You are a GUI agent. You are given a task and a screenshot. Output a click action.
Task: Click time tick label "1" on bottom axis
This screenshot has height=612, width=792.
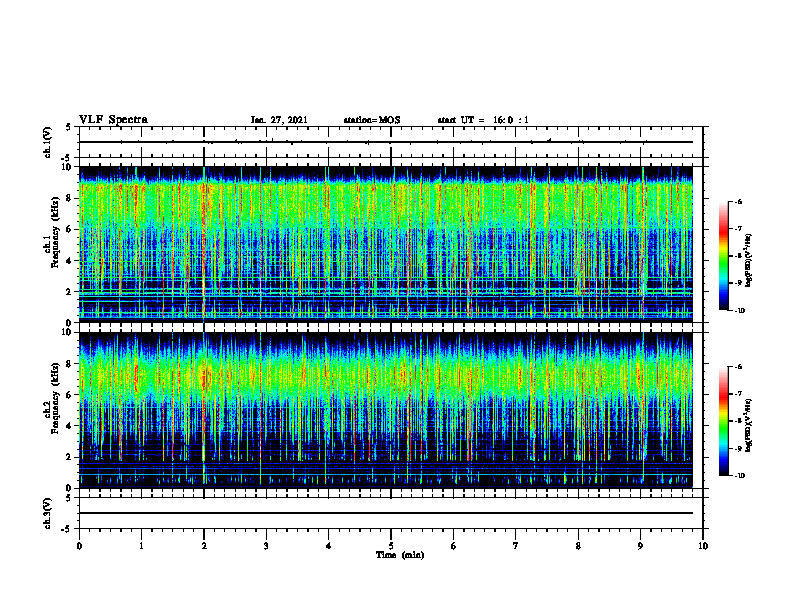pyautogui.click(x=141, y=546)
